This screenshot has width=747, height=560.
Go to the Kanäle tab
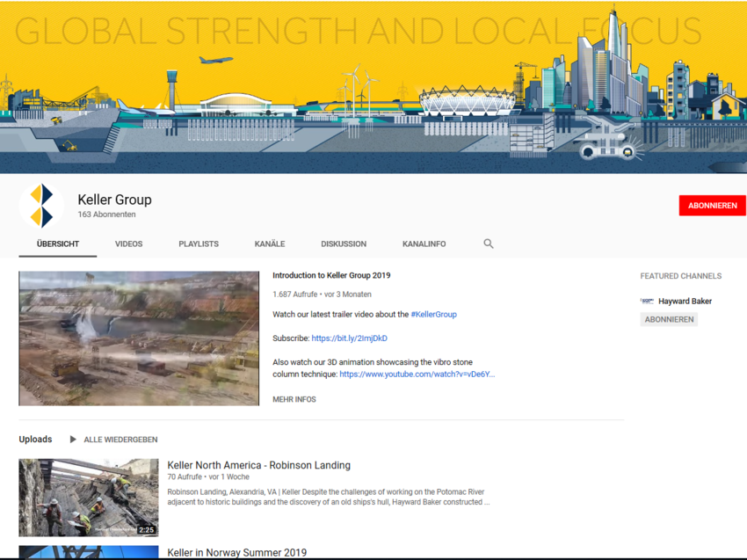click(x=270, y=244)
